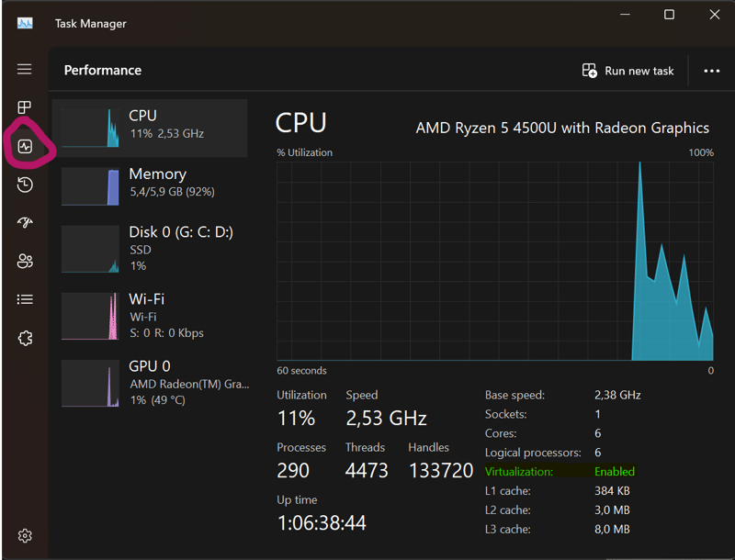Select the Memory performance entry
Image resolution: width=735 pixels, height=560 pixels.
coord(150,185)
